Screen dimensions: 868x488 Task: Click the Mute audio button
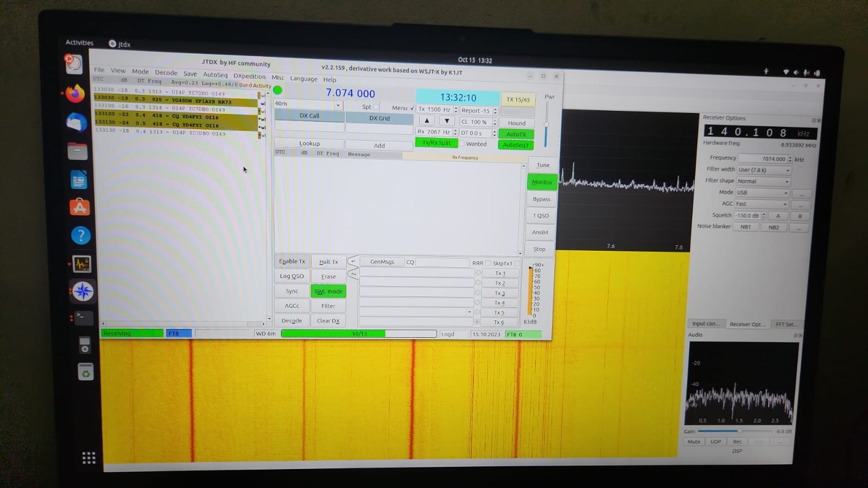click(694, 441)
